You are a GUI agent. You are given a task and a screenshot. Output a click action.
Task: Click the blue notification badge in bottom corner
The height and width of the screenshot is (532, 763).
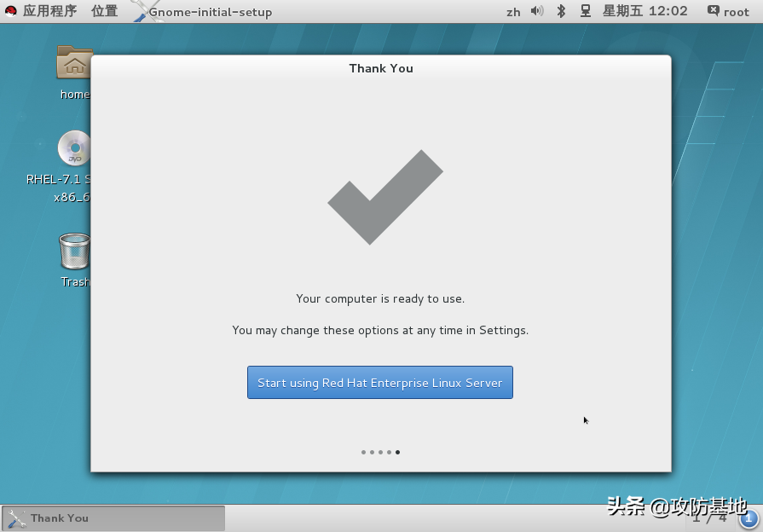(749, 518)
